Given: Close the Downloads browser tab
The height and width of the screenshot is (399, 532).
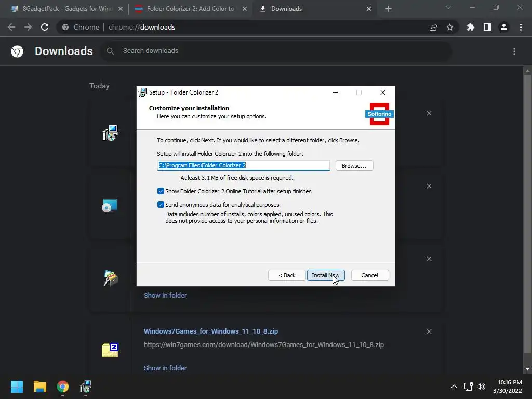Looking at the screenshot, I should point(369,9).
